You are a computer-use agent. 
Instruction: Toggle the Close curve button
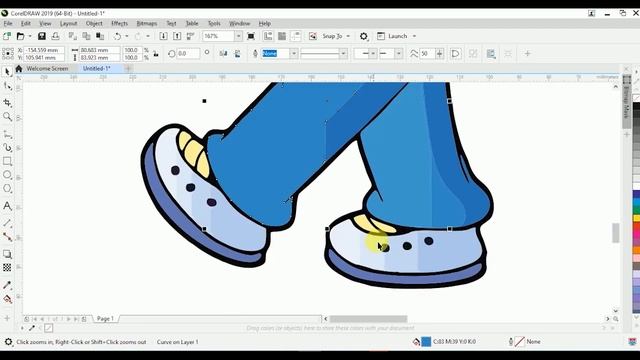tap(456, 53)
